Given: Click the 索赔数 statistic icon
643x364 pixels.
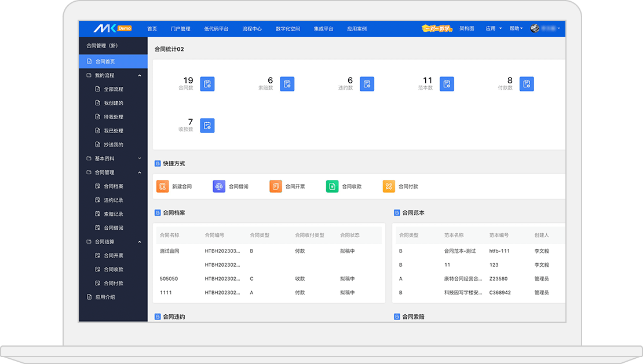Looking at the screenshot, I should click(287, 84).
